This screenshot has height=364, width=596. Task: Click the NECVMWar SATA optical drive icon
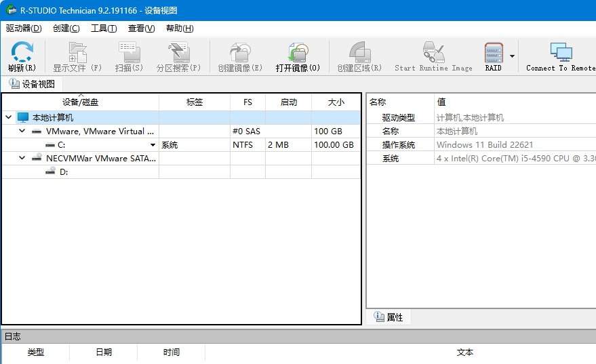(x=37, y=158)
